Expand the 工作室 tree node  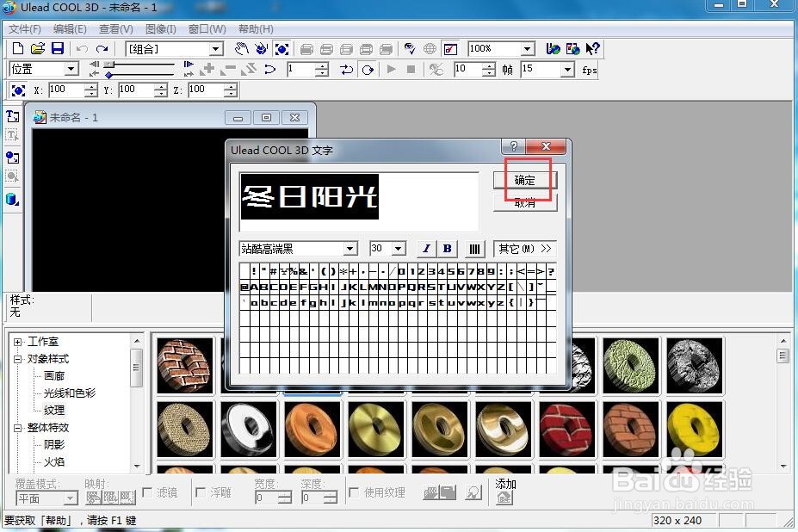pos(18,342)
